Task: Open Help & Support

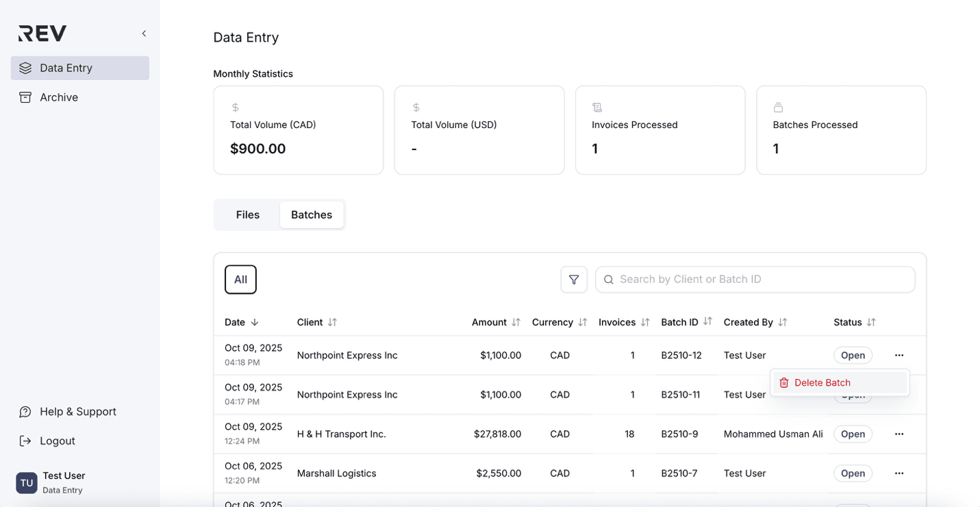Action: (77, 412)
